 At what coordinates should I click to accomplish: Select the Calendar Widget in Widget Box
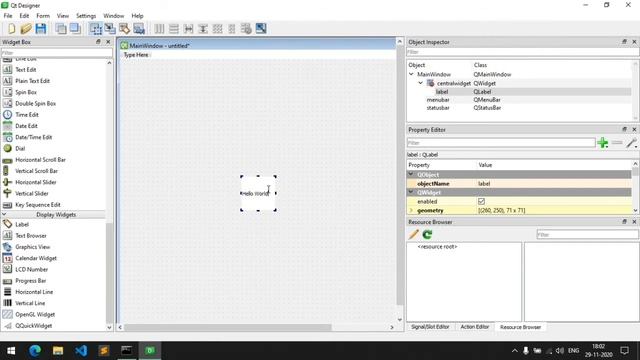click(36, 258)
